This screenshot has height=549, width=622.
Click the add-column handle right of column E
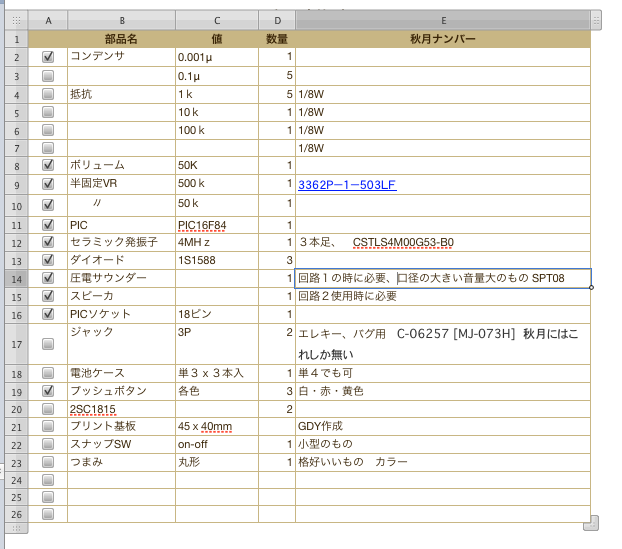pos(597,20)
